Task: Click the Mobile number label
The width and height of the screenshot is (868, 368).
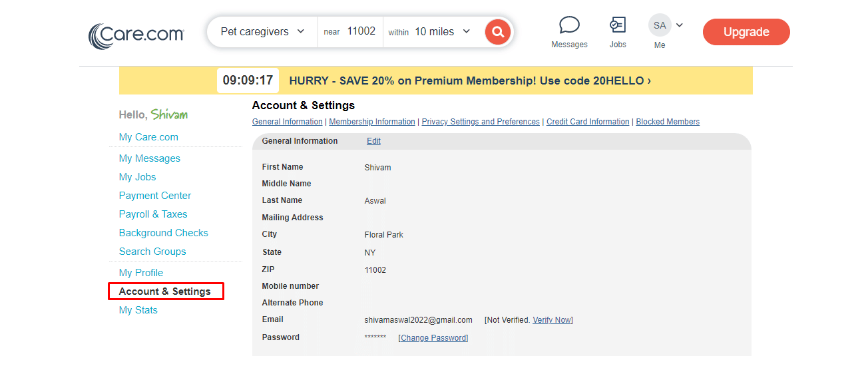Action: tap(290, 286)
